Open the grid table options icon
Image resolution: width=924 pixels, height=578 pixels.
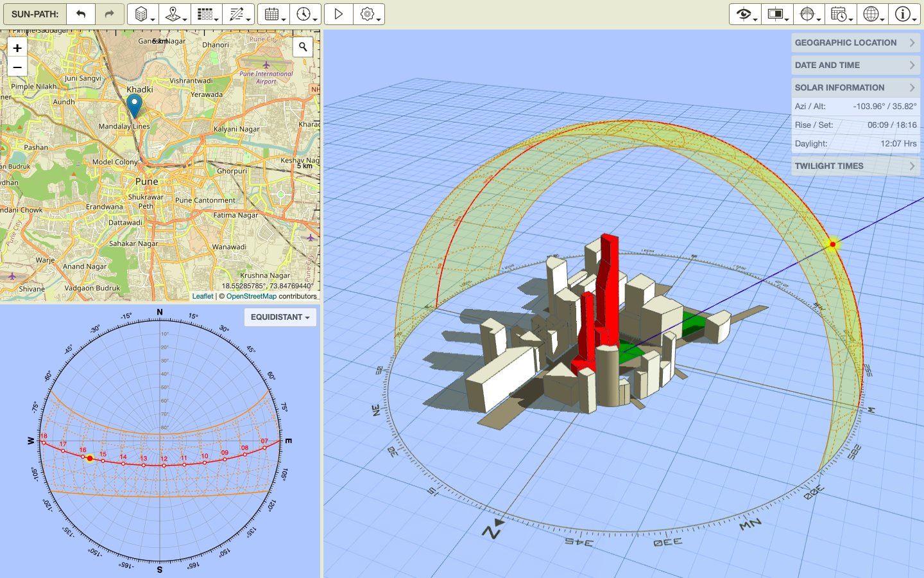[206, 14]
